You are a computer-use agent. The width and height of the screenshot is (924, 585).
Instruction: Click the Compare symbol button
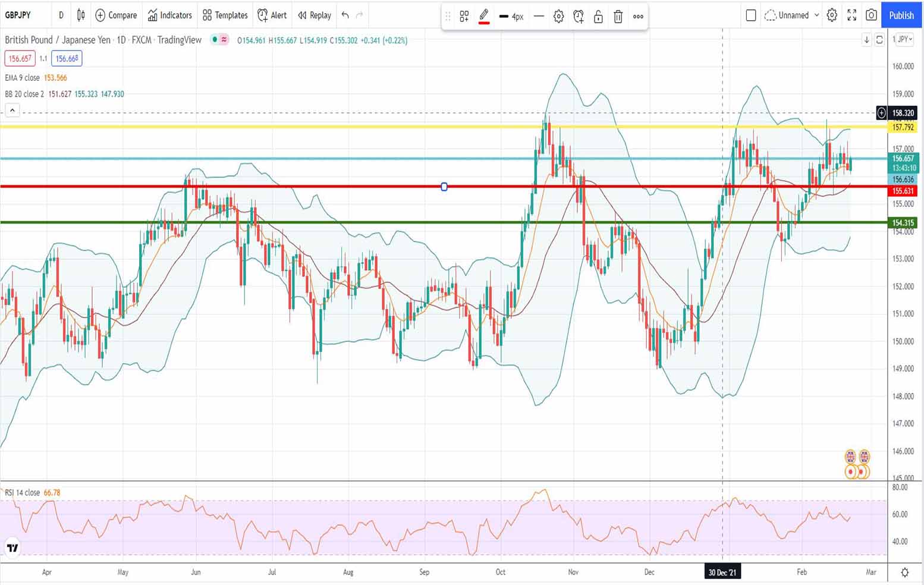point(116,15)
